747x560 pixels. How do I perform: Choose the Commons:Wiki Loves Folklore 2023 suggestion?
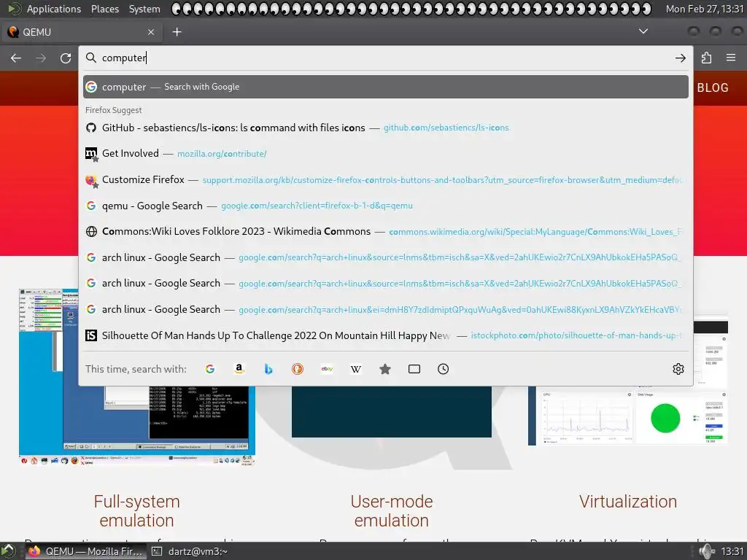385,231
